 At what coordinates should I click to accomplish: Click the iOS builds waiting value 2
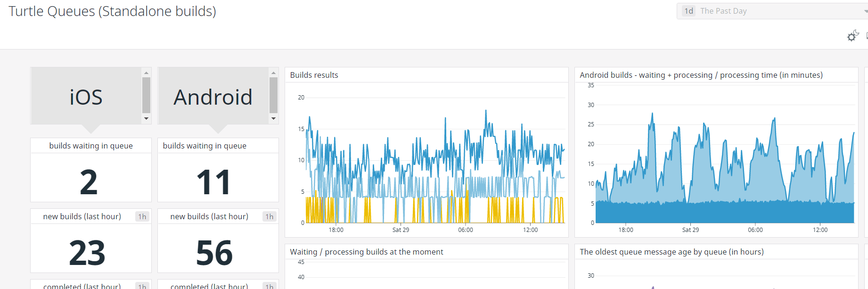tap(89, 182)
